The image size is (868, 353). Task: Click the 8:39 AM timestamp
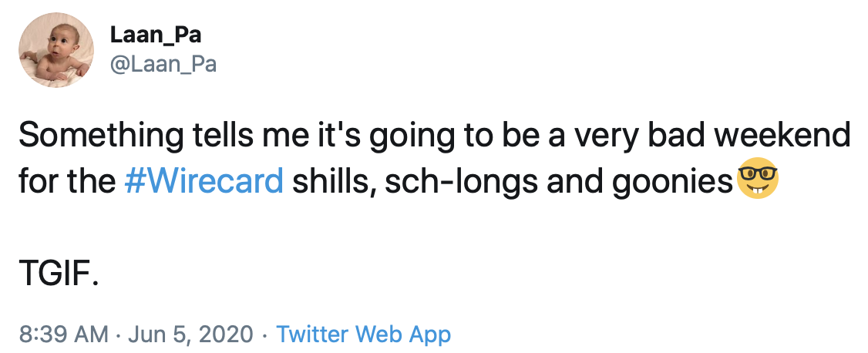click(62, 335)
